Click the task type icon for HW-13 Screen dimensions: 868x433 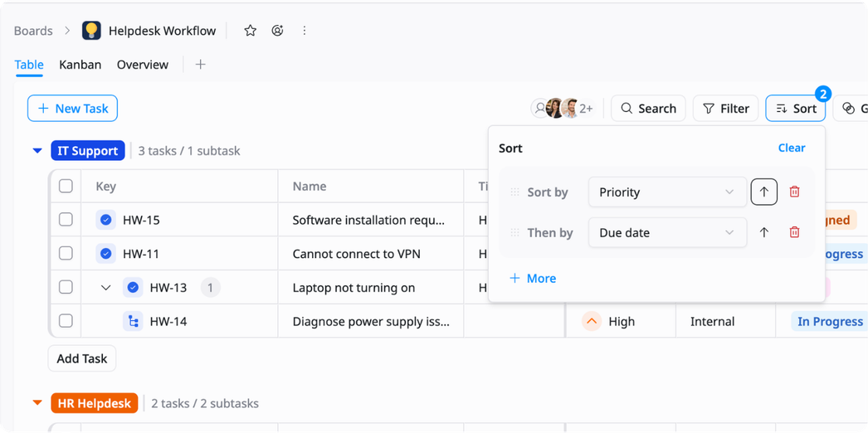tap(133, 288)
